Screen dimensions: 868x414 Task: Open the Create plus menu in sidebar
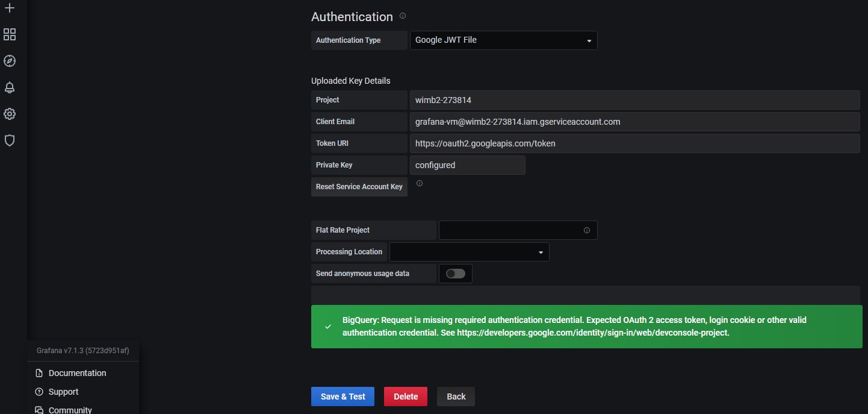click(10, 8)
